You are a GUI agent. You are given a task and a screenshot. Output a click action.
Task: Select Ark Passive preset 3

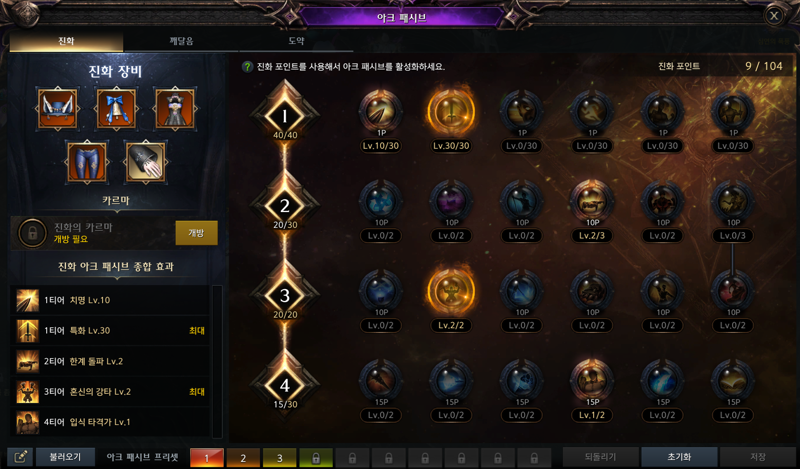tap(280, 458)
